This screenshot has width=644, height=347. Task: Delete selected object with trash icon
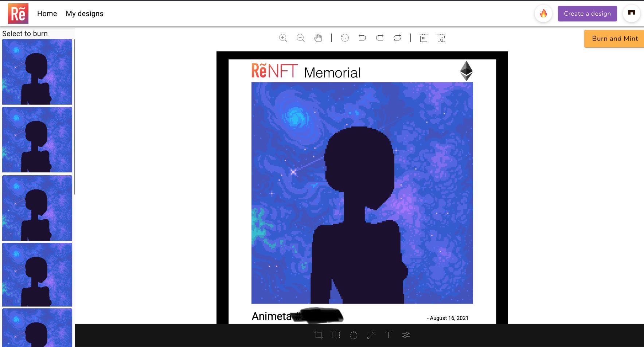pyautogui.click(x=424, y=38)
